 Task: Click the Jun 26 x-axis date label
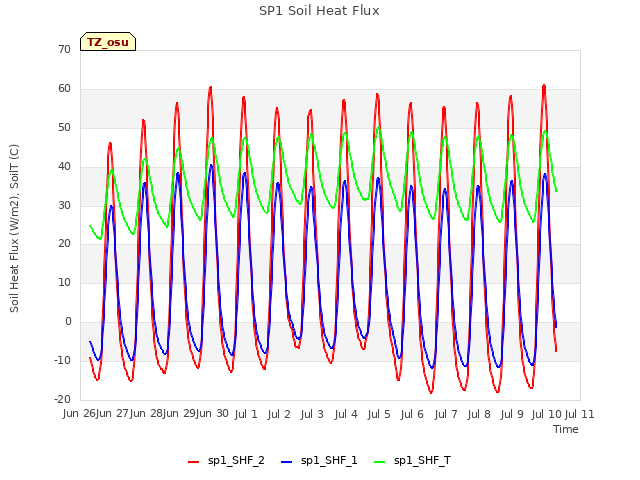[79, 414]
